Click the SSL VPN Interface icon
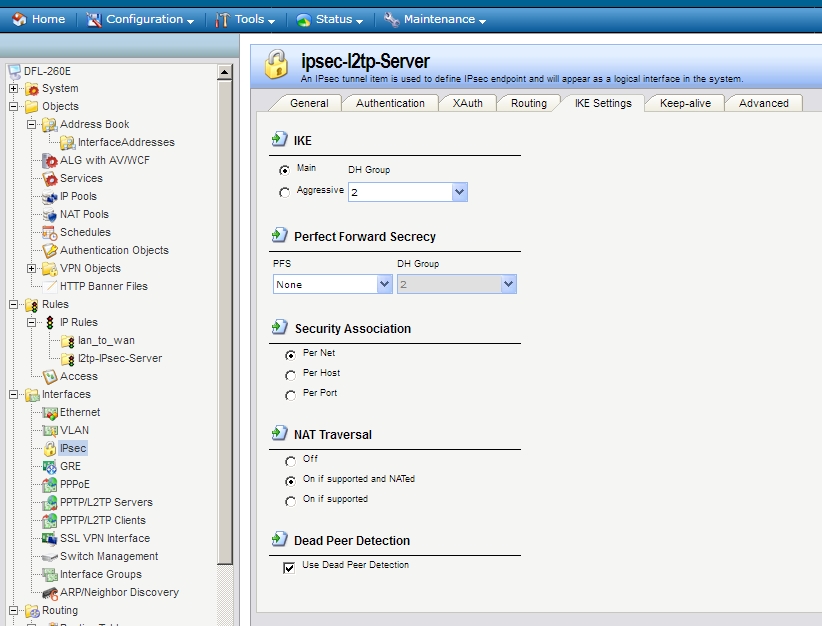The height and width of the screenshot is (626, 822). 50,539
